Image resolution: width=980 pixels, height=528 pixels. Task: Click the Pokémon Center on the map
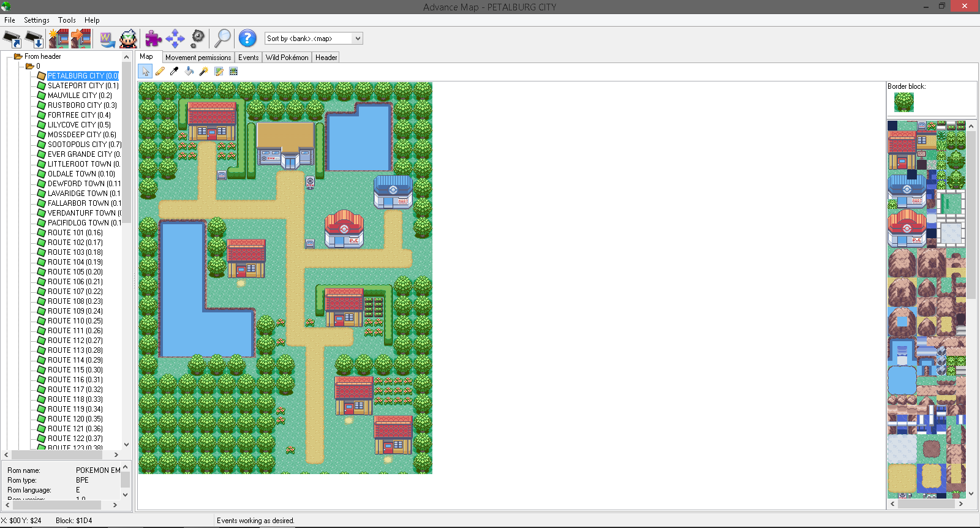(344, 229)
